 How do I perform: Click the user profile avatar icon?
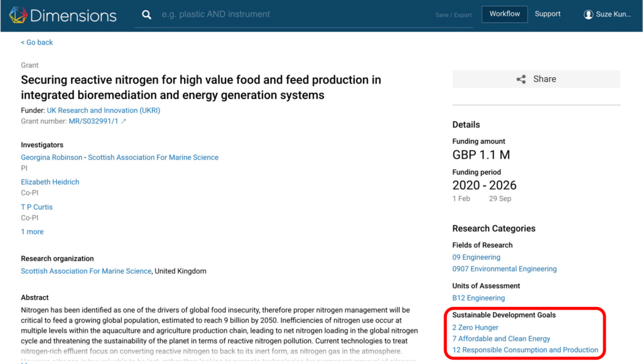pos(588,14)
